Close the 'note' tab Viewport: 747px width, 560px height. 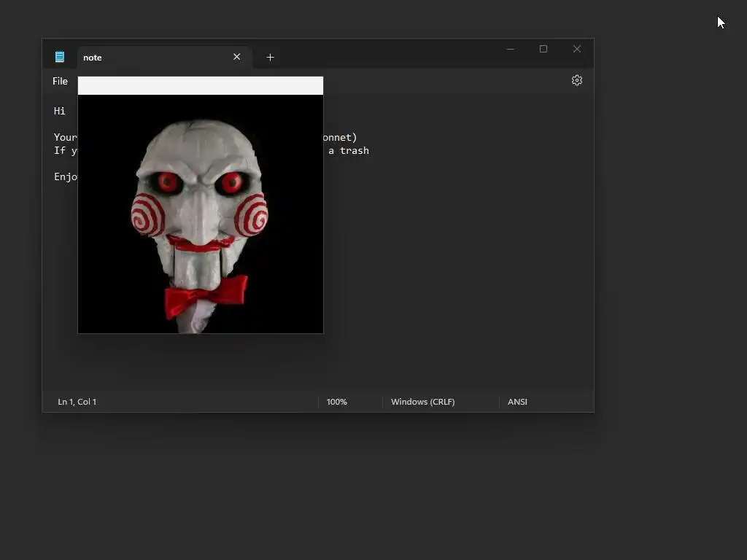(237, 57)
